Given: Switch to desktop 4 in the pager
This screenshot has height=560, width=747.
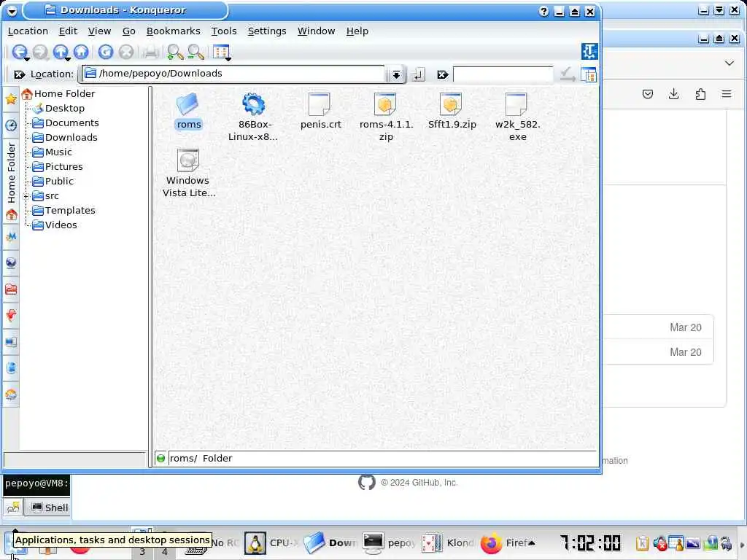Looking at the screenshot, I should pyautogui.click(x=164, y=551).
